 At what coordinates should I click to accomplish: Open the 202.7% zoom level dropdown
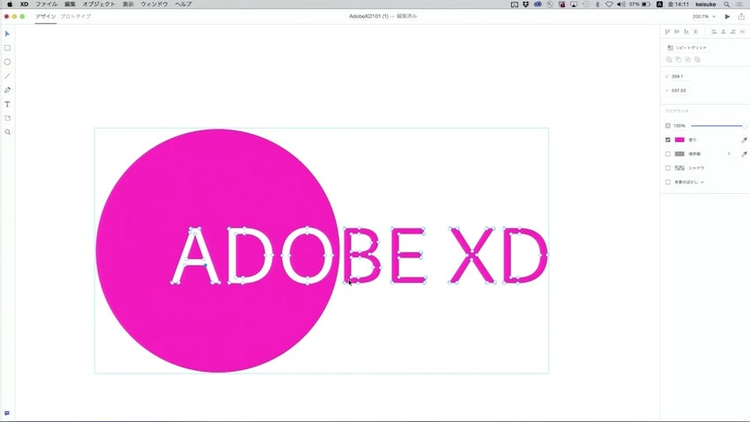[704, 17]
